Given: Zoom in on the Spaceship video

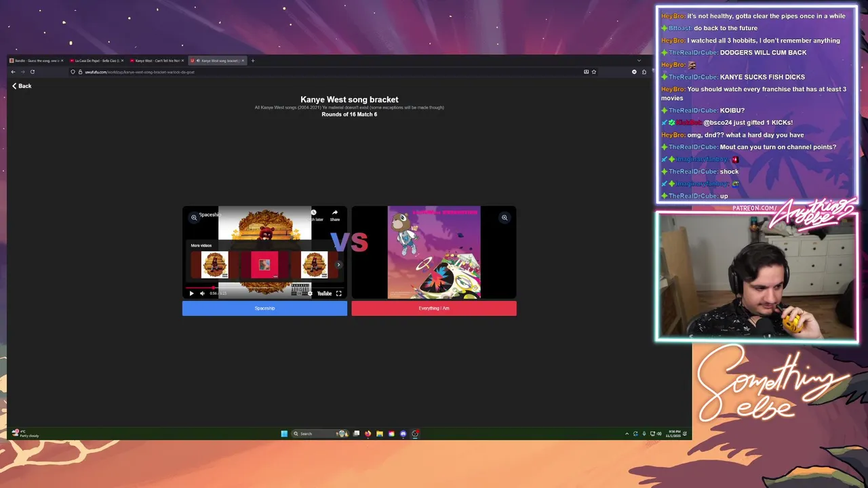Looking at the screenshot, I should tap(194, 218).
